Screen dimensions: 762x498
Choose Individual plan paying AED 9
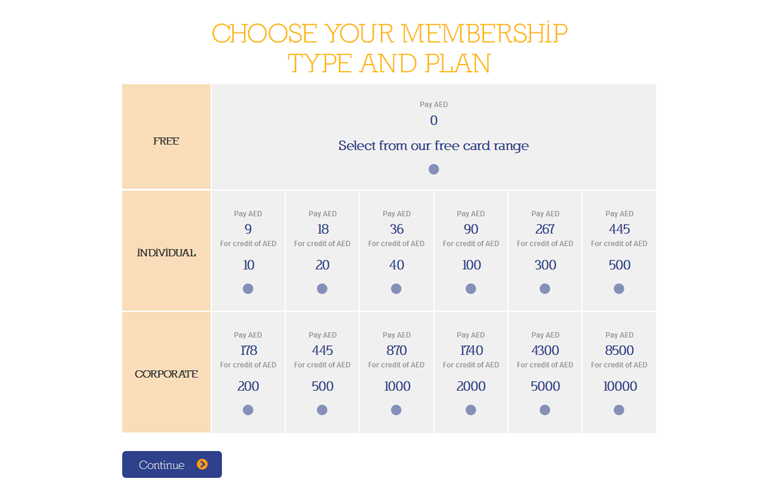pos(248,289)
